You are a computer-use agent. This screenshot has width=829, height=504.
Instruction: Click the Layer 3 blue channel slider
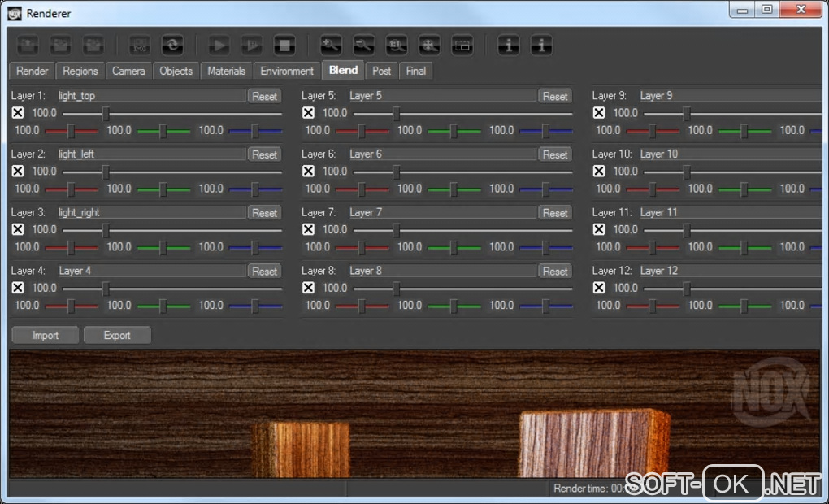pos(255,247)
